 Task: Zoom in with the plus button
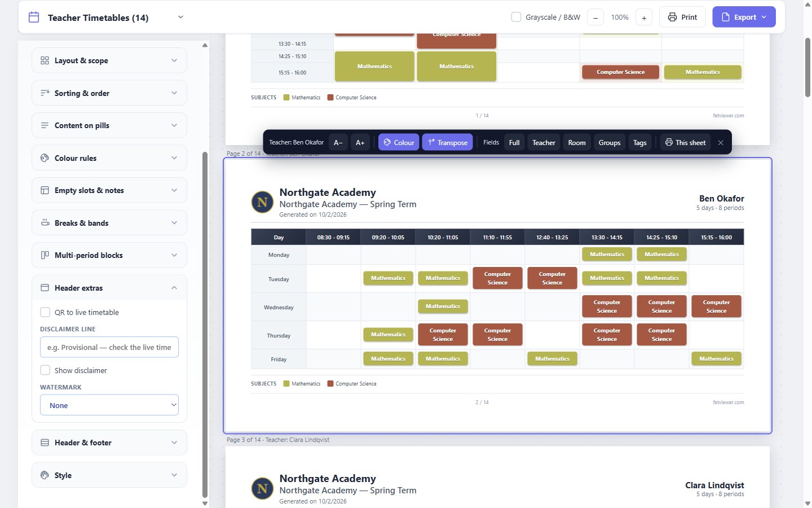644,17
